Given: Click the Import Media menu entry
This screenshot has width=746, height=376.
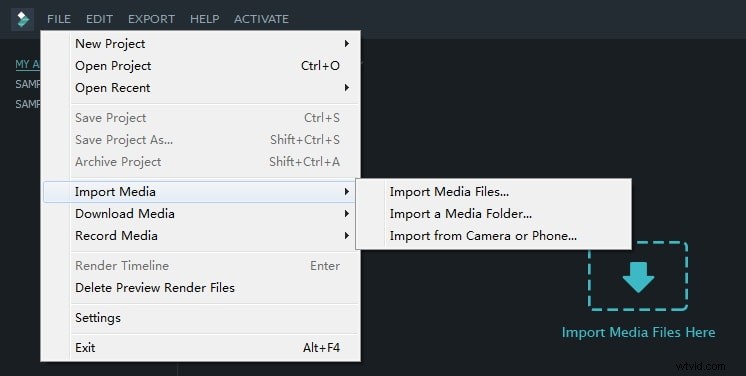Looking at the screenshot, I should (200, 192).
